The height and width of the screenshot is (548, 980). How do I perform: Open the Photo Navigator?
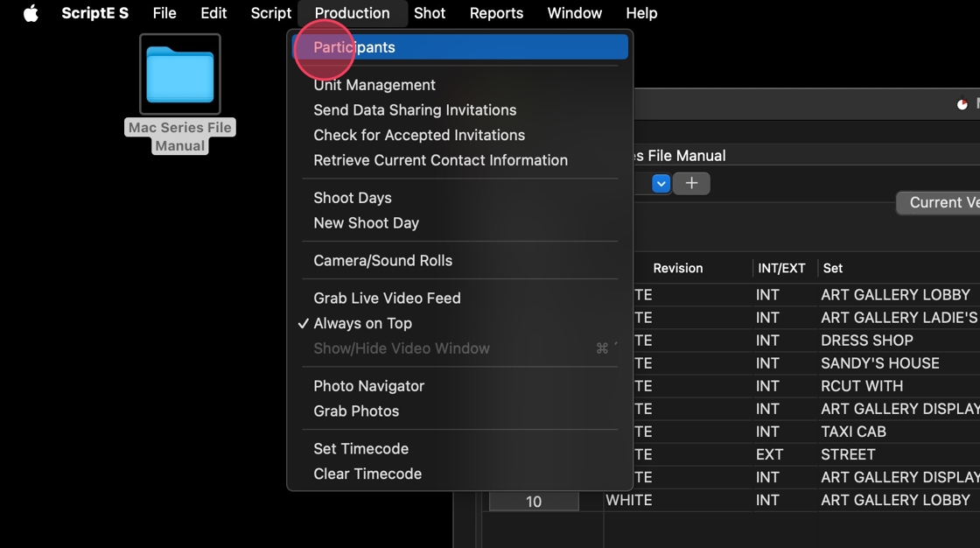pyautogui.click(x=368, y=386)
